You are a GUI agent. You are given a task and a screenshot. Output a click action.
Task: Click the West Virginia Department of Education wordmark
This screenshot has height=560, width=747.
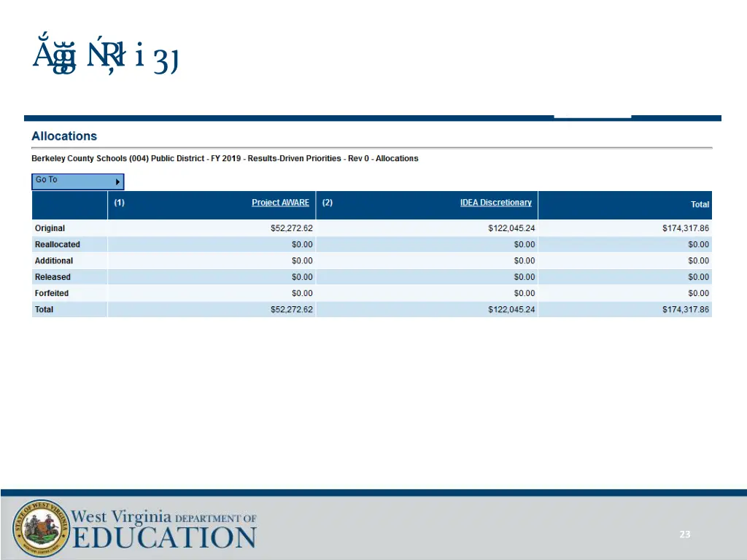pyautogui.click(x=164, y=529)
